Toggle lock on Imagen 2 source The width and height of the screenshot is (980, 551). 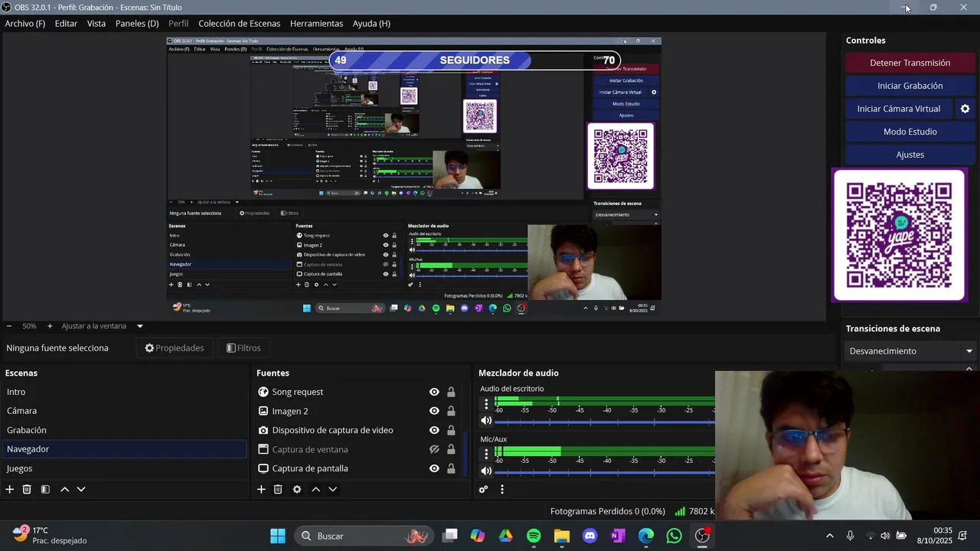(x=451, y=411)
